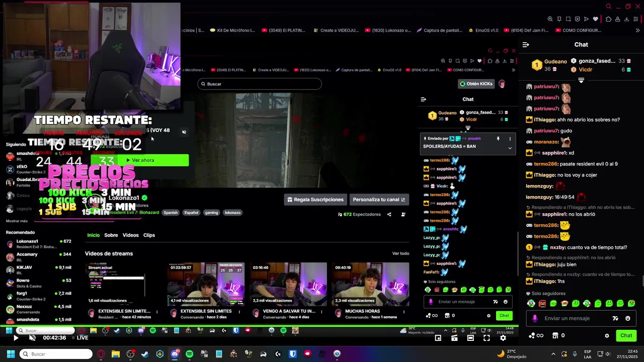Expand pinned SPOILERS/AYUDAS = BAN message
644x362 pixels.
pyautogui.click(x=510, y=148)
